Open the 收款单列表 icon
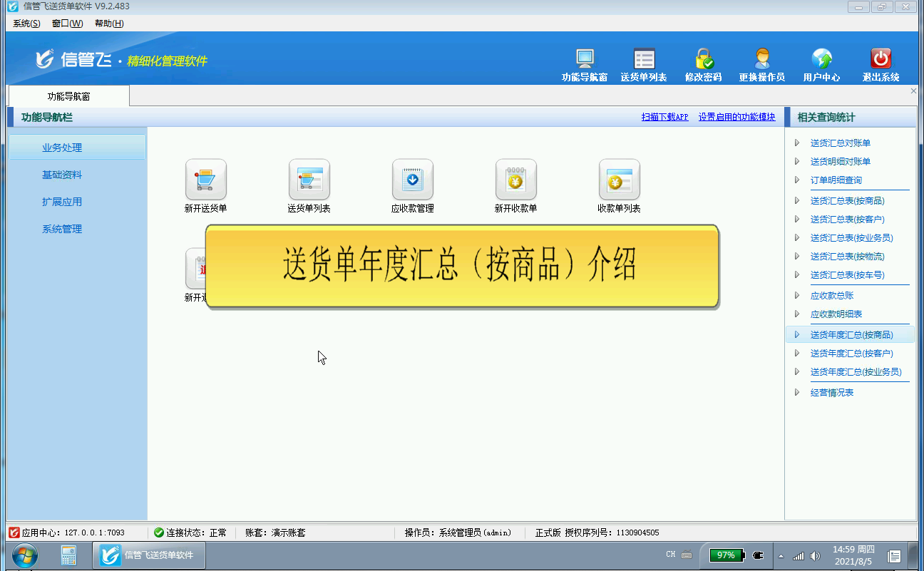Image resolution: width=924 pixels, height=571 pixels. (x=619, y=180)
